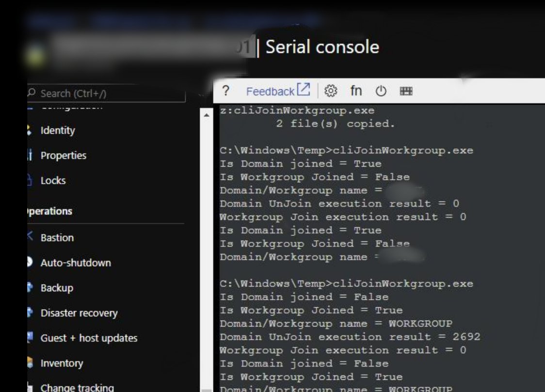Open Guest + host updates
This screenshot has width=545, height=392.
pos(89,338)
